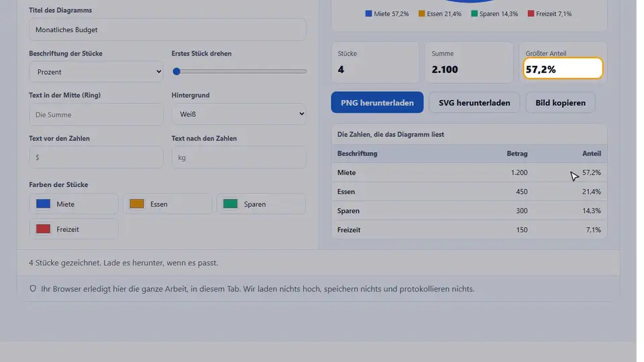Viewport: 644px width, 362px height.
Task: Click the shield privacy icon
Action: 33,288
